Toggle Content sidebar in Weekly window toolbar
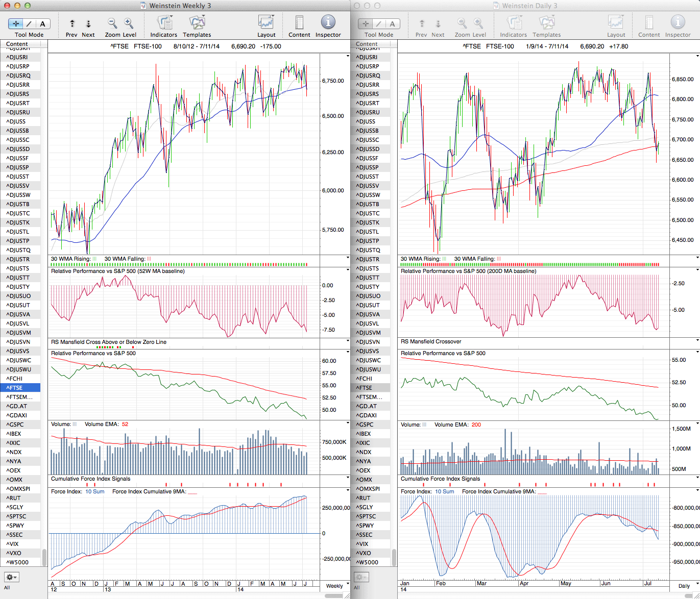Screen dimensions: 700x599 pos(299,22)
